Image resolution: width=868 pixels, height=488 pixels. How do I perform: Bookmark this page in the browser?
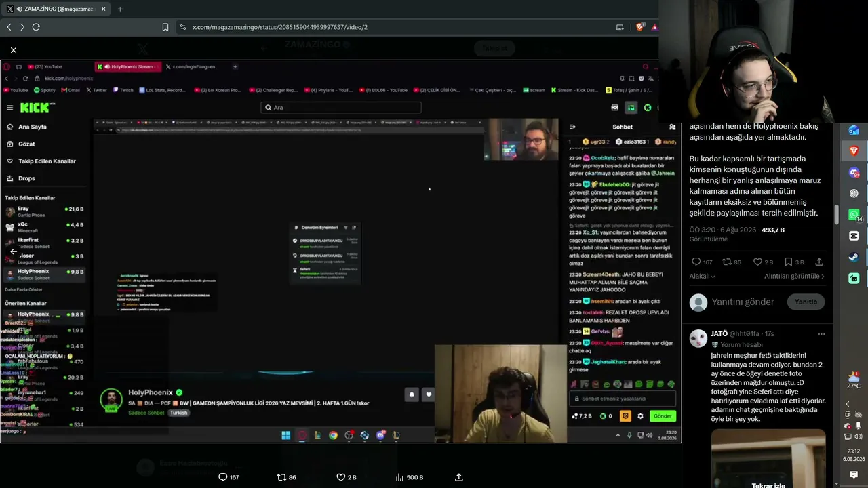pyautogui.click(x=165, y=27)
